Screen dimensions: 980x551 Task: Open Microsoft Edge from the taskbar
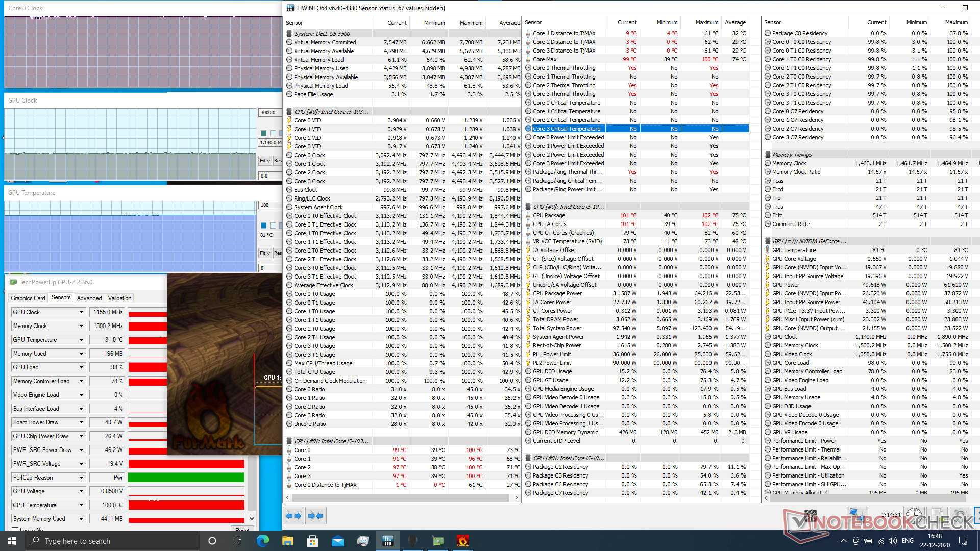tap(262, 541)
